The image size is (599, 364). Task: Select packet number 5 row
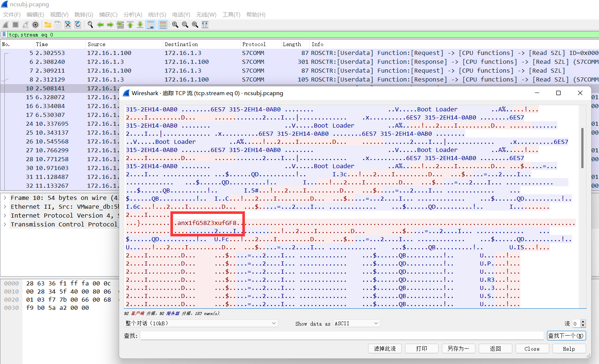point(299,53)
